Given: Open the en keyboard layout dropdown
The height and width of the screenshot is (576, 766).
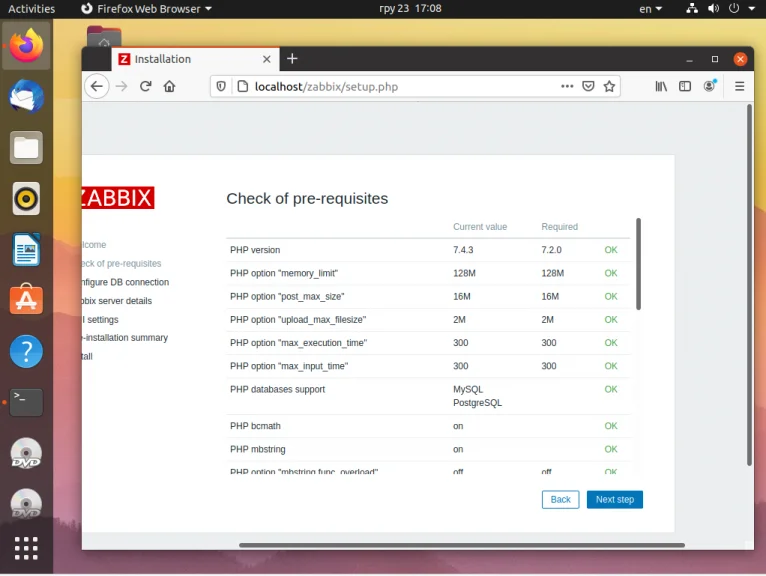Looking at the screenshot, I should tap(650, 9).
